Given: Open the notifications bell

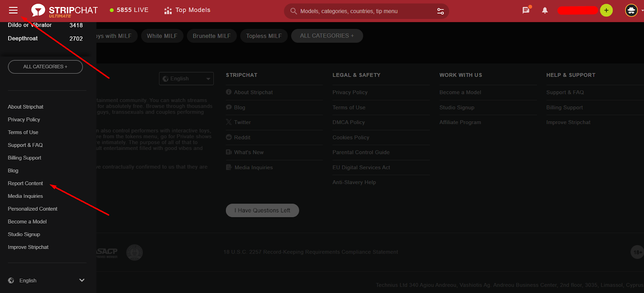Looking at the screenshot, I should pyautogui.click(x=545, y=10).
